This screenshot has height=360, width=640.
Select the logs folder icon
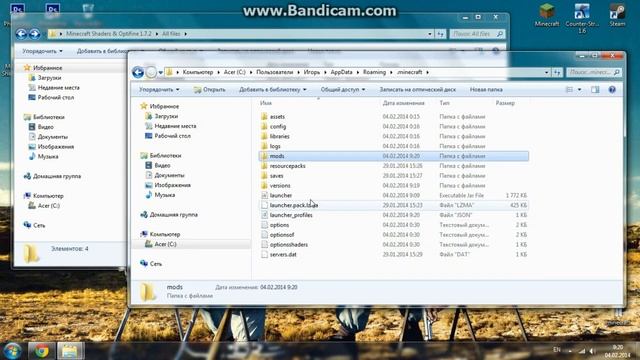(x=264, y=146)
